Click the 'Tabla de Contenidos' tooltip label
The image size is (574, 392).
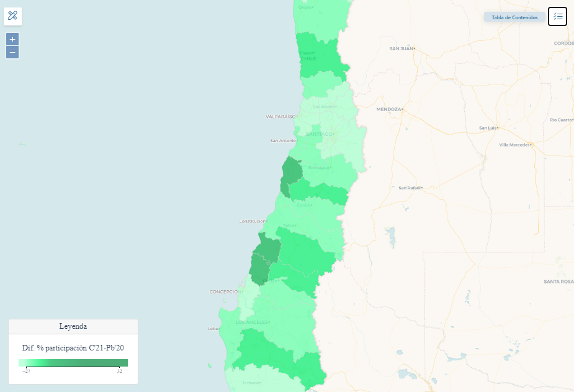514,17
